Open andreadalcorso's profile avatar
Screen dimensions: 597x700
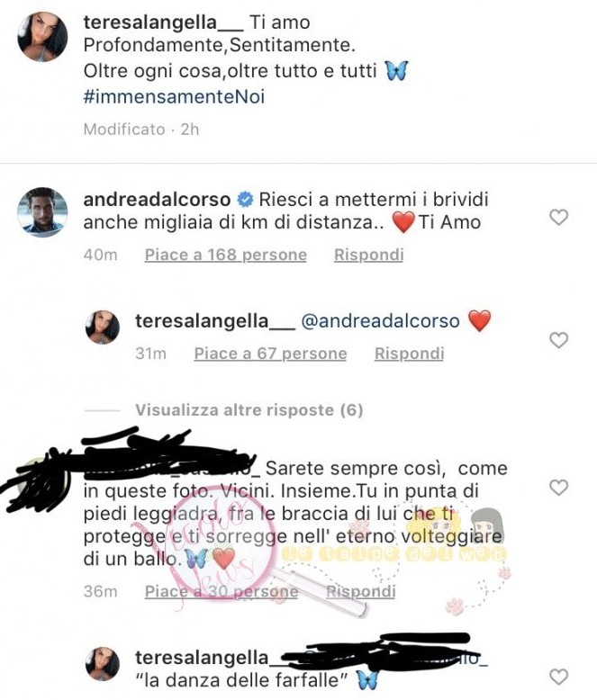(x=42, y=212)
